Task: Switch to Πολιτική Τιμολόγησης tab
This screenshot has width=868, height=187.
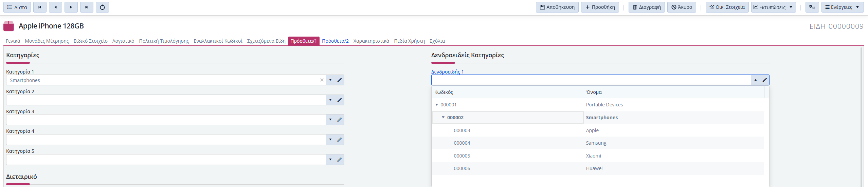Action: click(164, 41)
